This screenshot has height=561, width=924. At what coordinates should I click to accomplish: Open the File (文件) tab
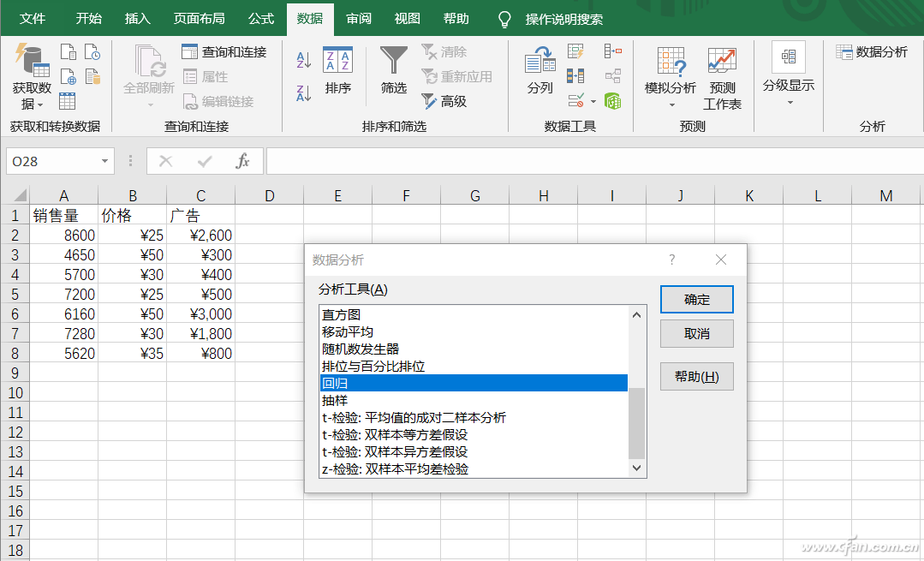point(33,19)
